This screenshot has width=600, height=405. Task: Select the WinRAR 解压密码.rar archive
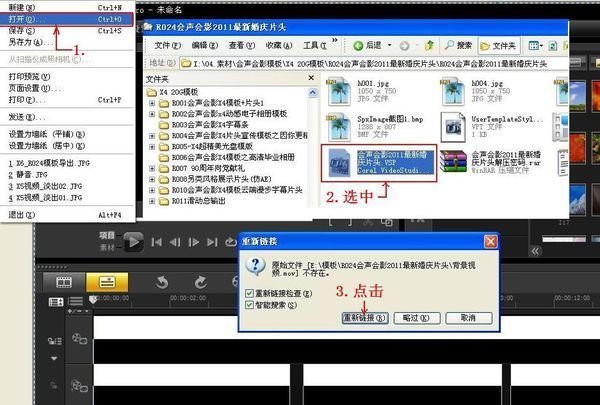492,162
